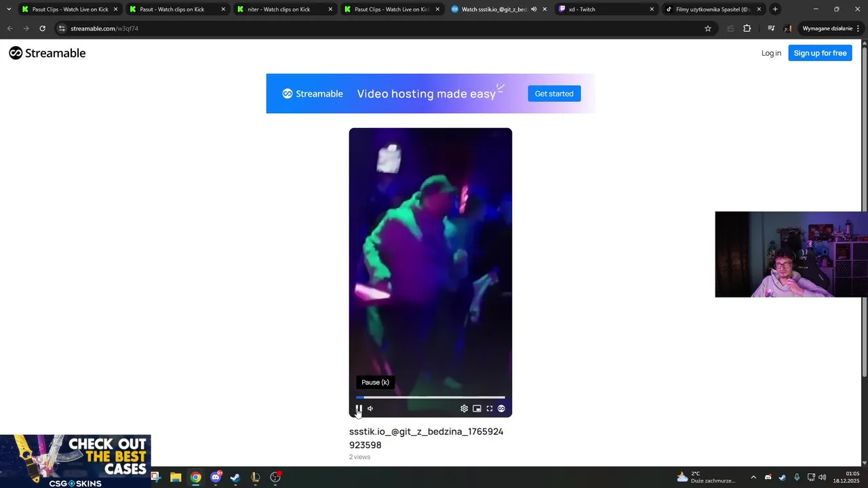The height and width of the screenshot is (488, 868).
Task: Click the Streamable logo icon in the player controls
Action: 501,409
